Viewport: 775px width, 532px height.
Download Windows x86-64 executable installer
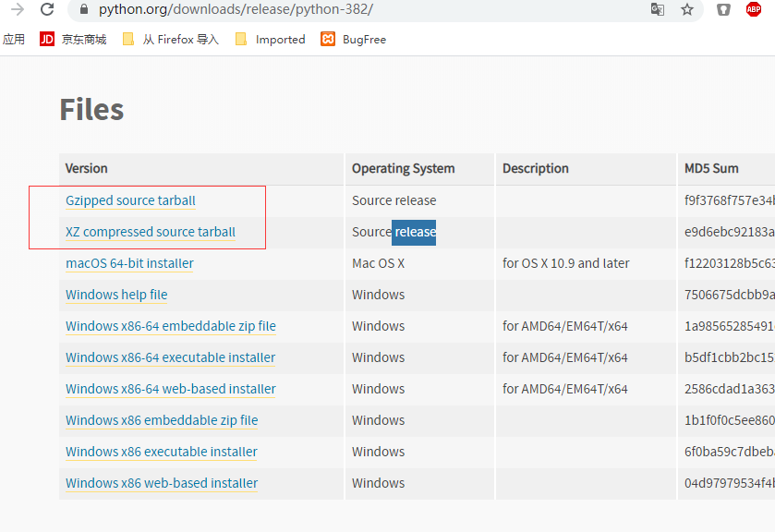[170, 357]
